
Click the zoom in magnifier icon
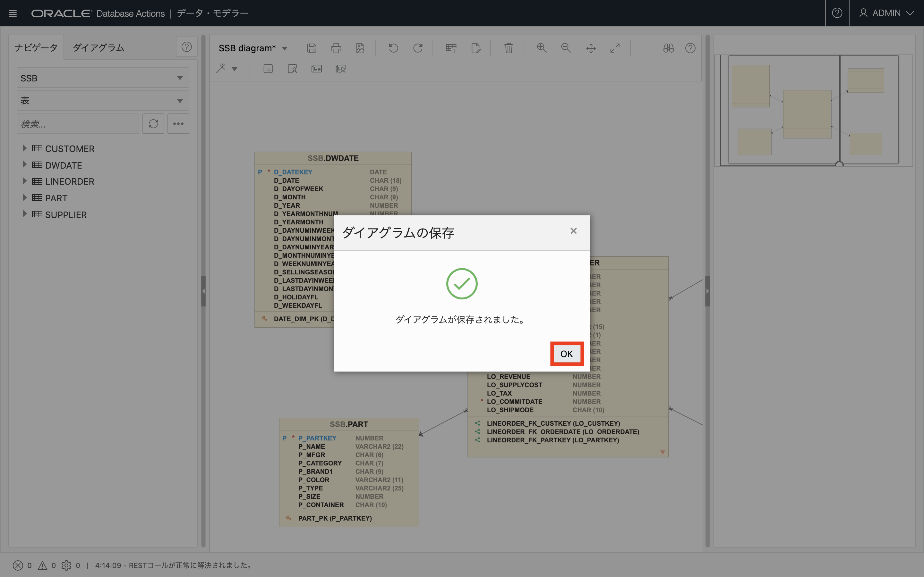click(x=542, y=48)
